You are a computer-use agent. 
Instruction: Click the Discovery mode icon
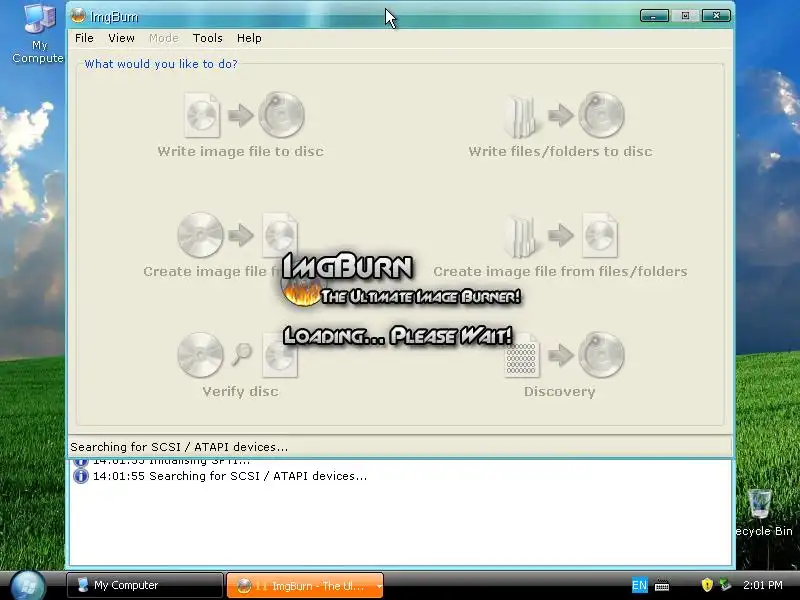click(564, 355)
